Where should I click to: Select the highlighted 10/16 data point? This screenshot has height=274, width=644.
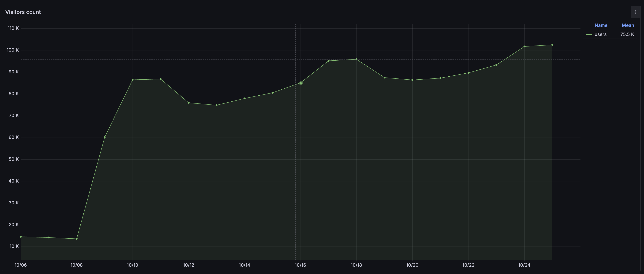301,83
